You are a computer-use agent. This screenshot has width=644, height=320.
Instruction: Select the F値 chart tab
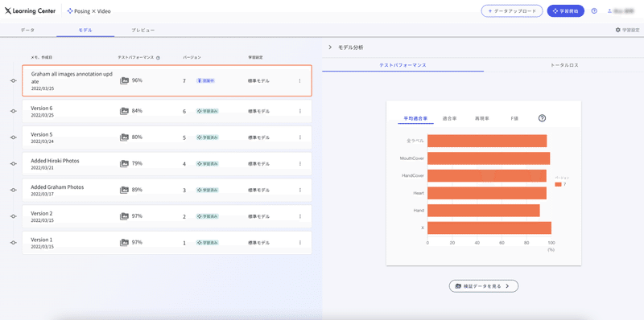(x=514, y=118)
